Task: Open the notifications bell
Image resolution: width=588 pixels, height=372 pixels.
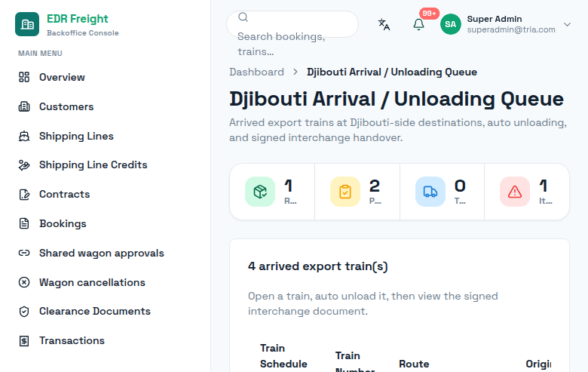Action: click(x=418, y=24)
